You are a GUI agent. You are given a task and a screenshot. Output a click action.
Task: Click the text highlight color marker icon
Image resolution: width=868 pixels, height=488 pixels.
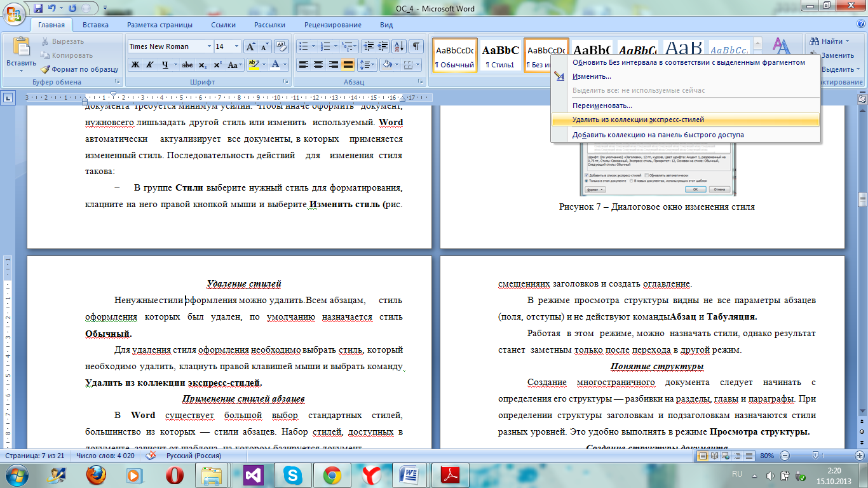point(253,65)
